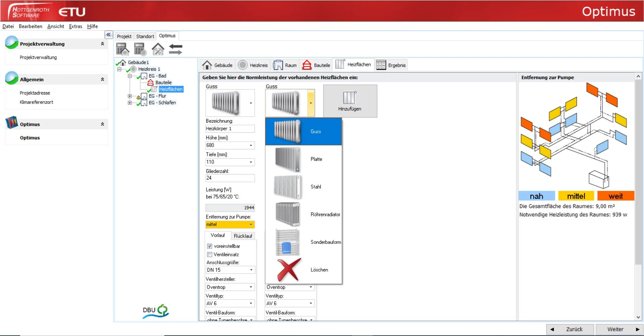Collapse sidebar with double-arrow icon

coord(108,35)
